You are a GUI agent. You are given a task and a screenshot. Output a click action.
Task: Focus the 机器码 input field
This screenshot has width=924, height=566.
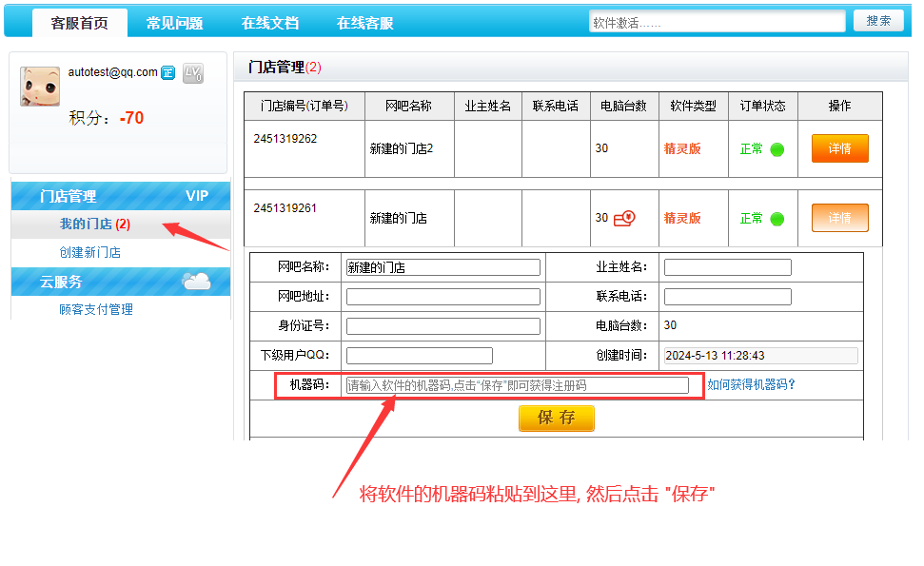(x=516, y=385)
